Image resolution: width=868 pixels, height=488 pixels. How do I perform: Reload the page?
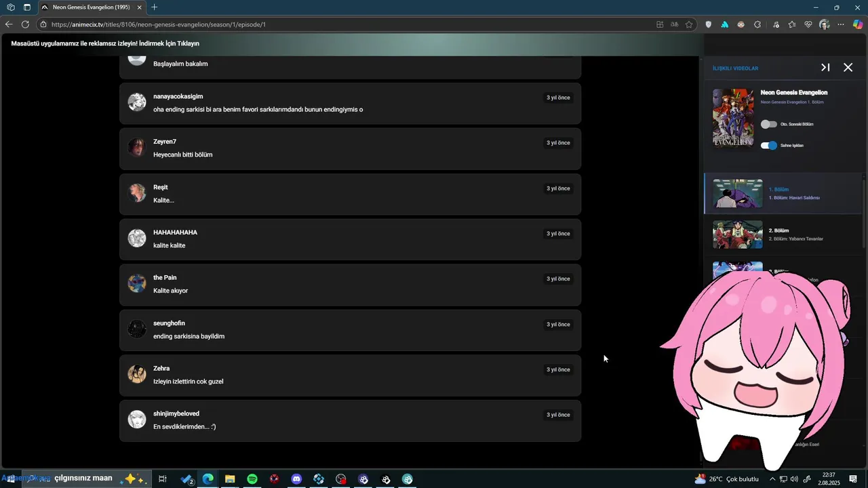[x=25, y=24]
